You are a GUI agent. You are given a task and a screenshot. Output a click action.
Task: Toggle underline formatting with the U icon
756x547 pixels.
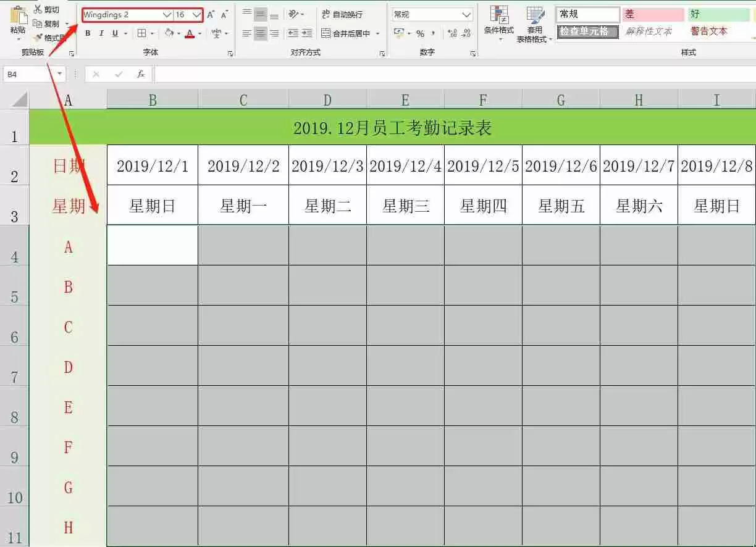(x=115, y=33)
